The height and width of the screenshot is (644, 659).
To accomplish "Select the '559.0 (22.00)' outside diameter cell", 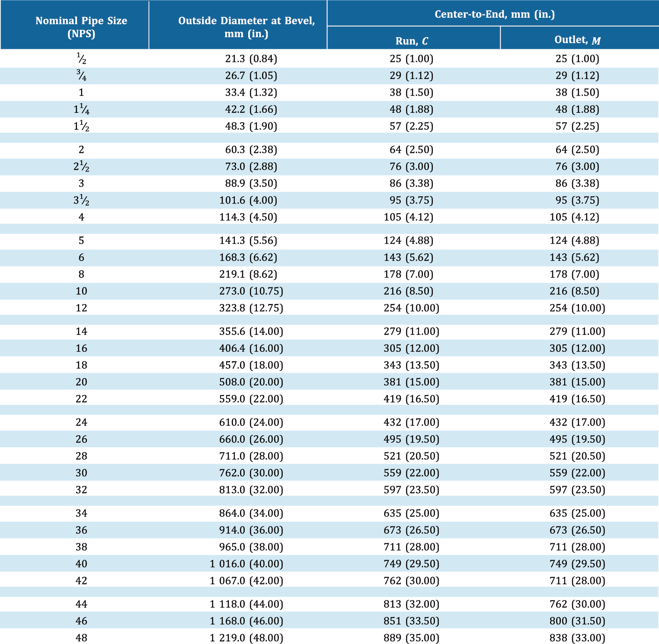I will 251,399.
